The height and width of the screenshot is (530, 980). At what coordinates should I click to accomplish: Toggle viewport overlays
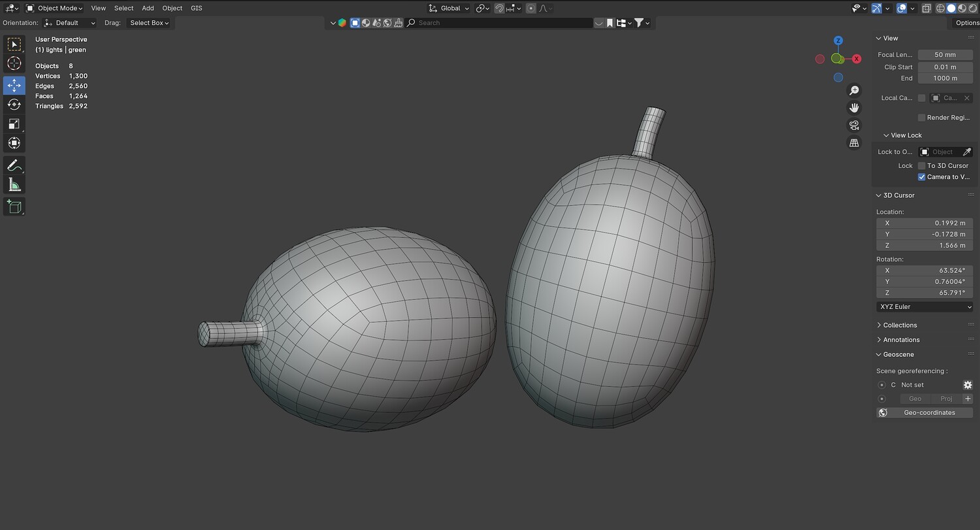(x=902, y=8)
